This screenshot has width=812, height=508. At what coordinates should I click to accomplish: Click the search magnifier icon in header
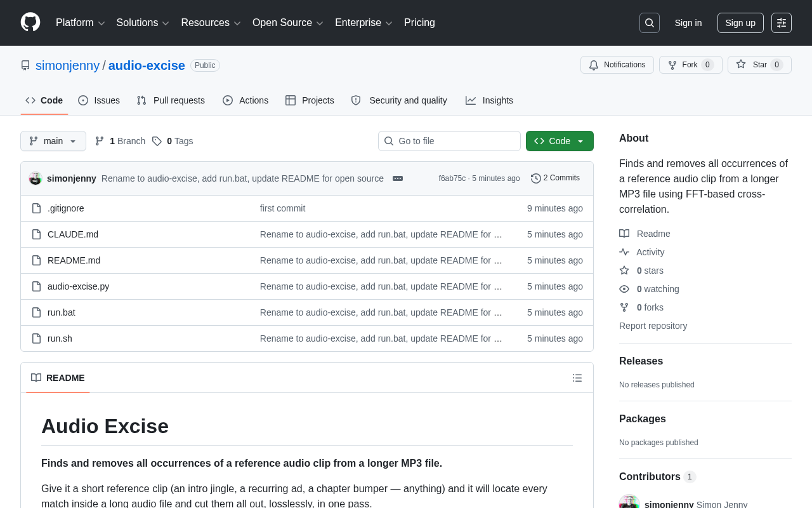coord(650,23)
